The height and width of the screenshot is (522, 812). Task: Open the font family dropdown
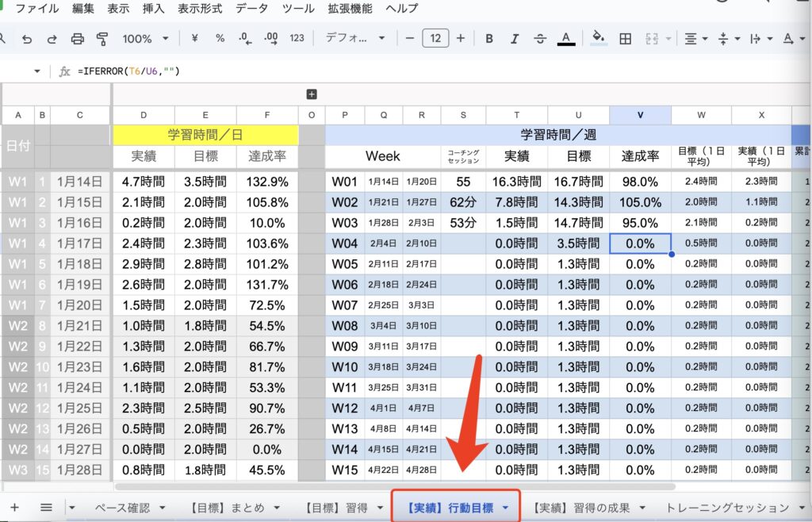[x=355, y=39]
